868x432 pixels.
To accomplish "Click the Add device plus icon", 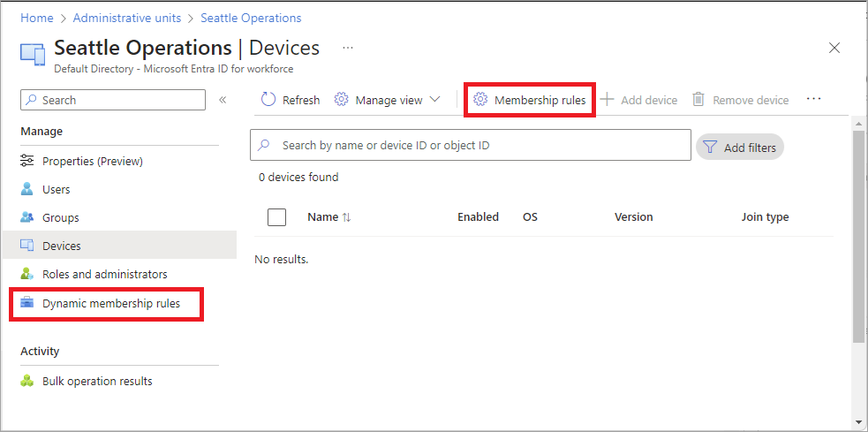I will point(608,100).
